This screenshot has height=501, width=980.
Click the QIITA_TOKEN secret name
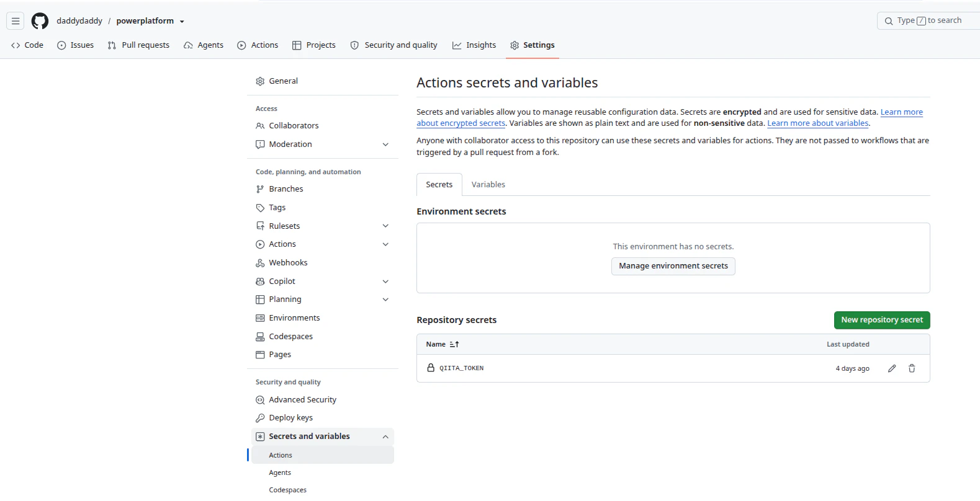[x=462, y=368]
